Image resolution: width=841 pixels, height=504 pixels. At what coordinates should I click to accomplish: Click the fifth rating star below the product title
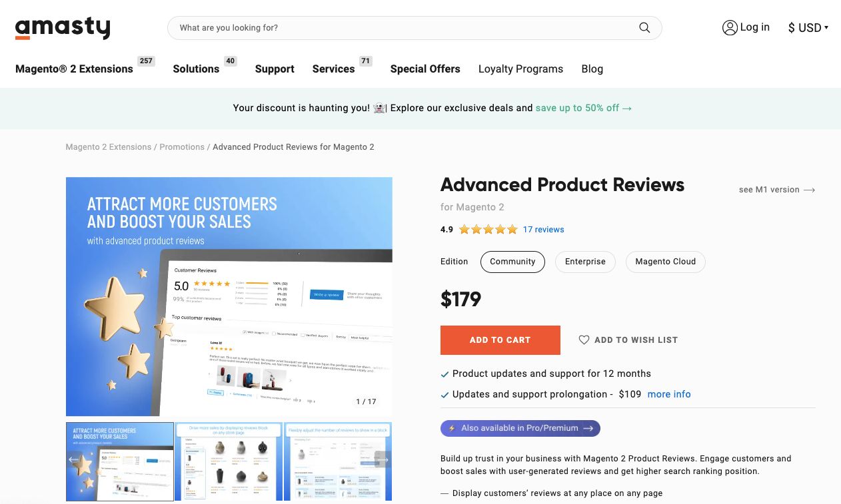pyautogui.click(x=513, y=229)
